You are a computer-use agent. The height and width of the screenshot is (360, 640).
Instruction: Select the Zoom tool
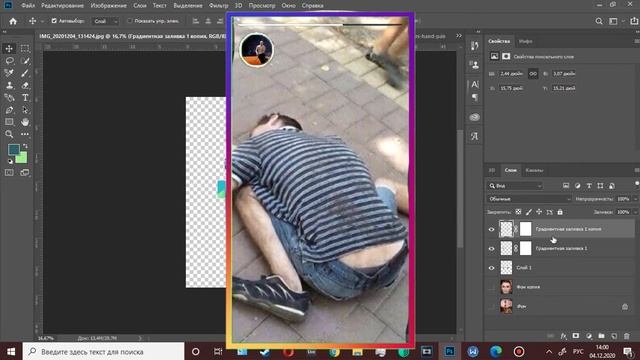[9, 134]
